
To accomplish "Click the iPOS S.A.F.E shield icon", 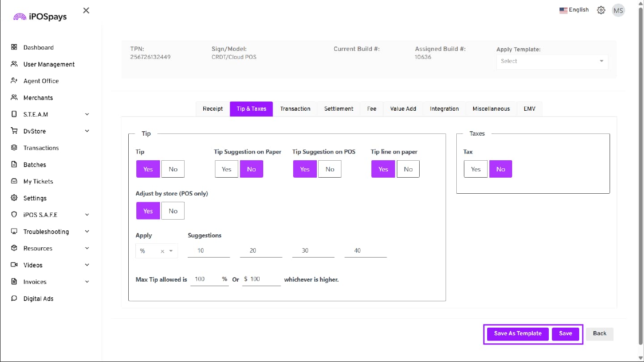I will [x=14, y=215].
